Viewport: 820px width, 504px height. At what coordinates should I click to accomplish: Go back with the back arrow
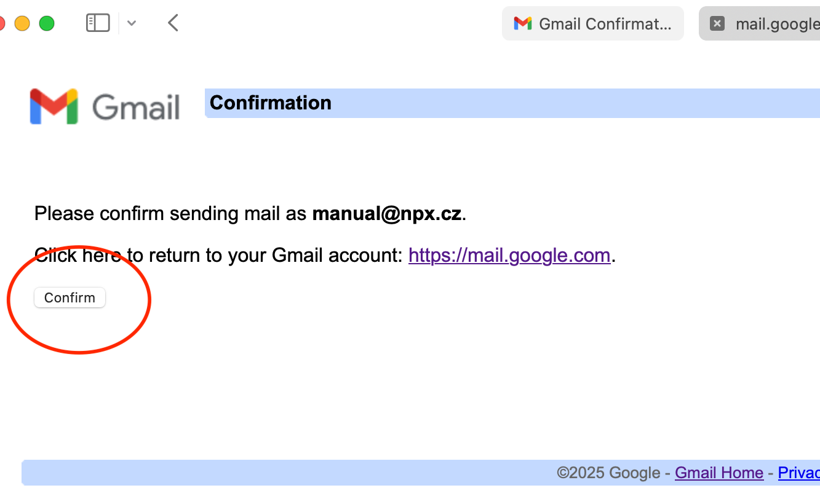tap(173, 23)
